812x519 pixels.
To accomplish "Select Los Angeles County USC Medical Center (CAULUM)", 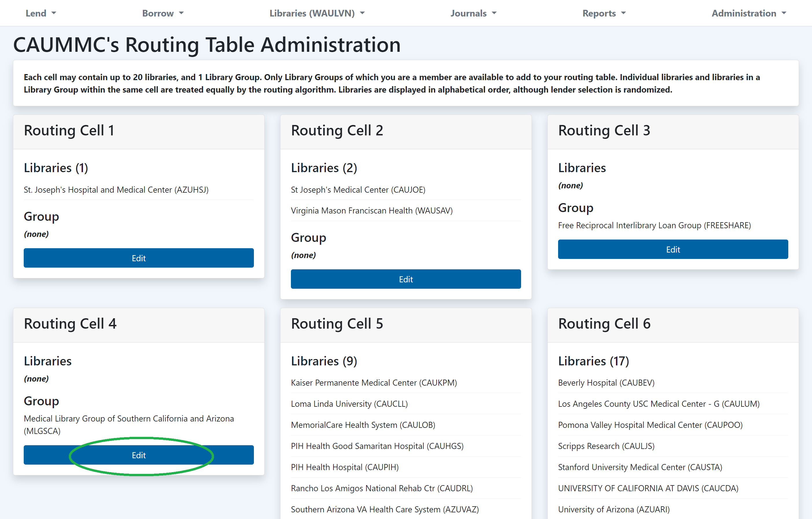I will coord(658,404).
